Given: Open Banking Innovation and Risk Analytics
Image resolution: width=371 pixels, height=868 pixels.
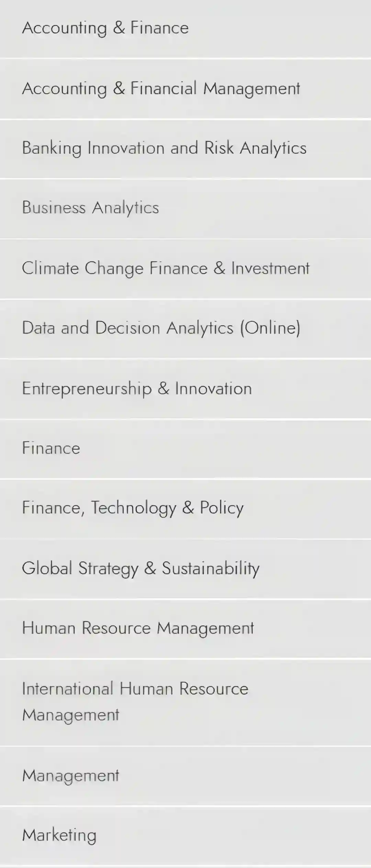Looking at the screenshot, I should (164, 148).
